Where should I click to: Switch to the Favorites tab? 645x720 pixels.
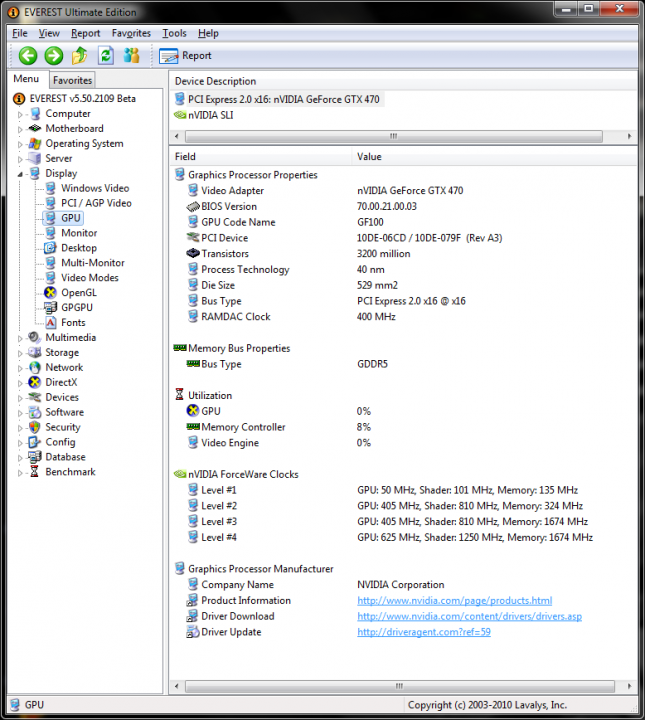[x=72, y=80]
